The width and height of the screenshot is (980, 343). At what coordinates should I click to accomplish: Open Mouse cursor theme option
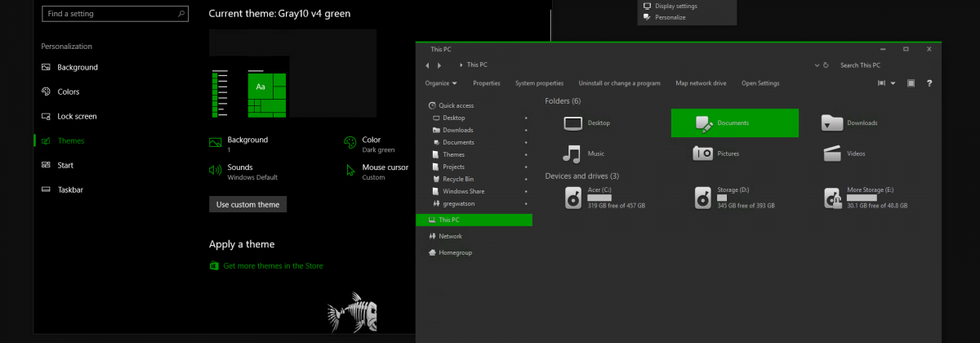tap(376, 171)
